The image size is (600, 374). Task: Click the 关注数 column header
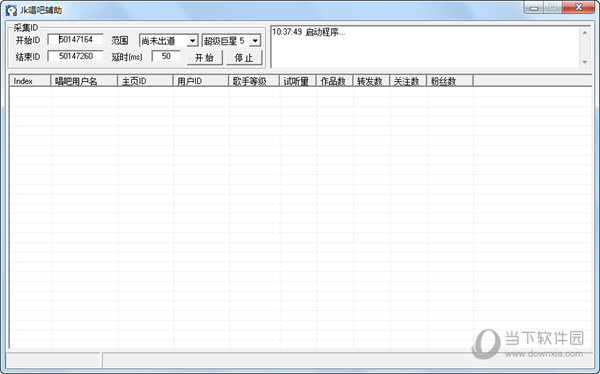(408, 81)
